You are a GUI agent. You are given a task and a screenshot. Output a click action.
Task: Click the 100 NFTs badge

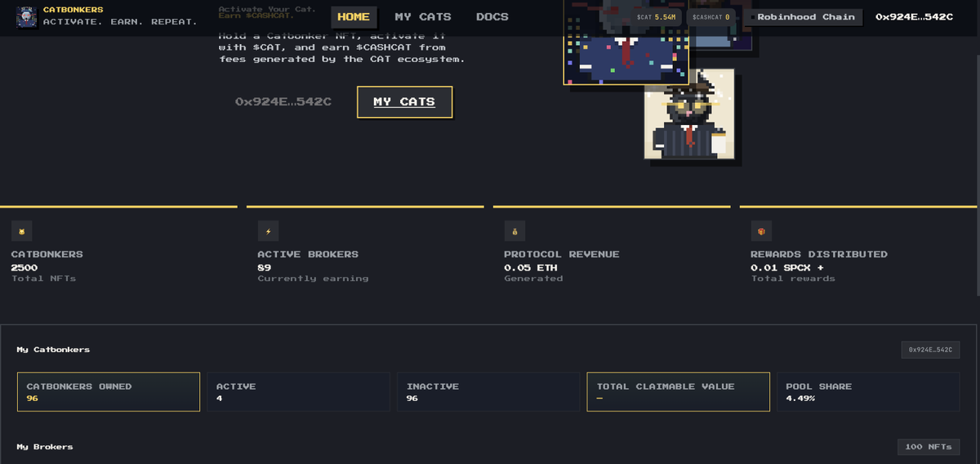tap(929, 447)
